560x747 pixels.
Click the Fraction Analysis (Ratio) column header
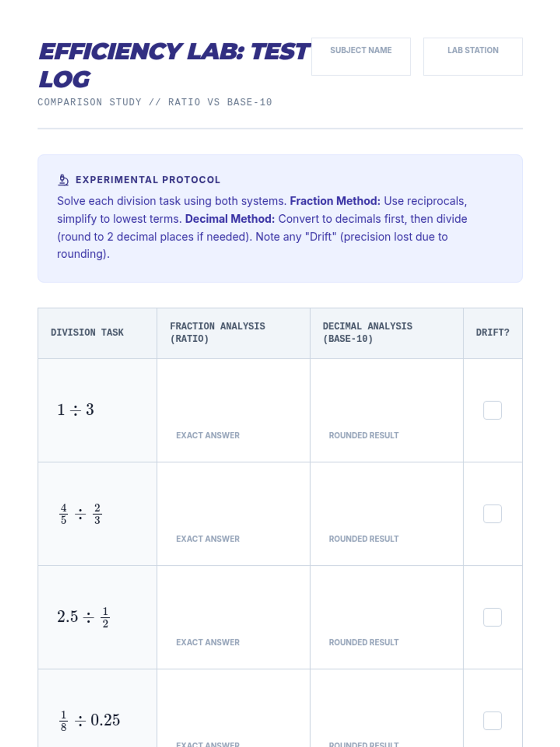tap(217, 332)
